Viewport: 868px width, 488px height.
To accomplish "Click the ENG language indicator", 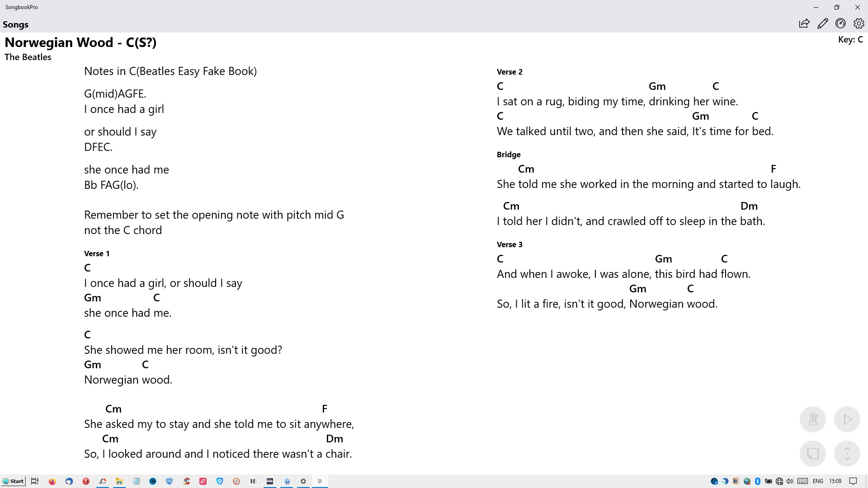I will pos(818,481).
